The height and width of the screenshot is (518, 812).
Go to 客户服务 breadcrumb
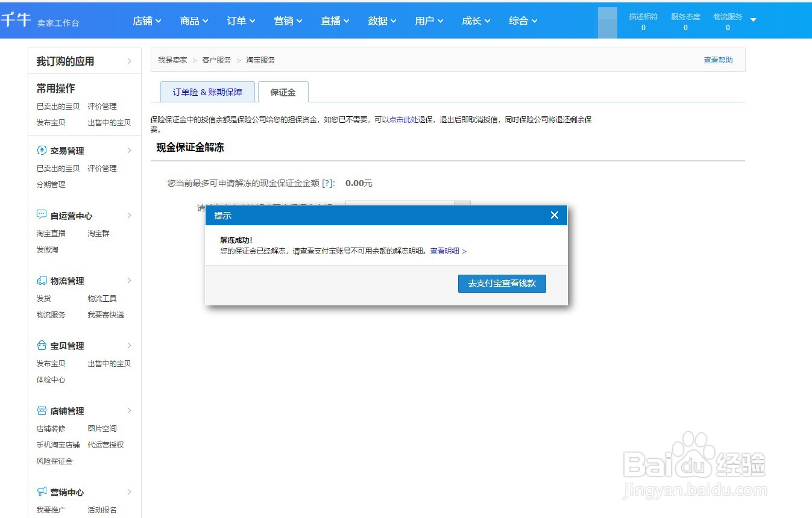[216, 60]
